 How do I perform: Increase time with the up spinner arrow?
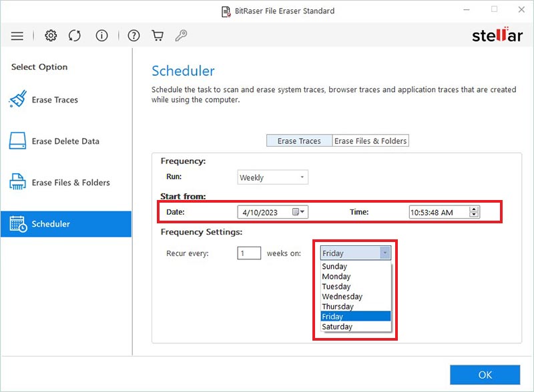(x=474, y=209)
